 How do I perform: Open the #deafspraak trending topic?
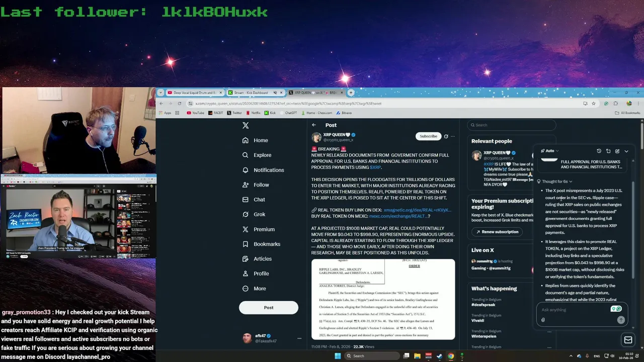pos(484,305)
